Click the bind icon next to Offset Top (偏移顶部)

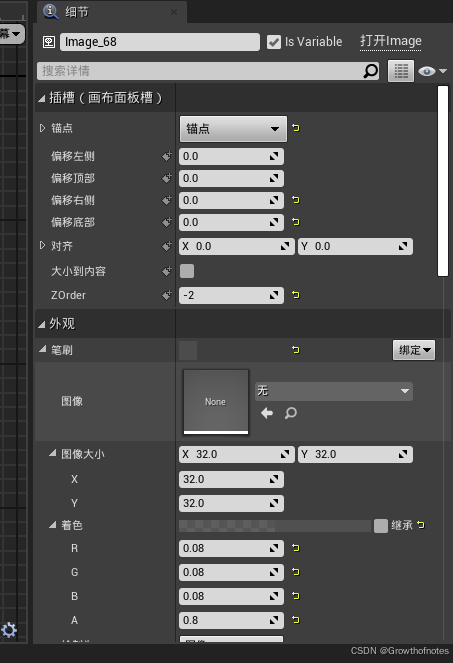(x=167, y=178)
